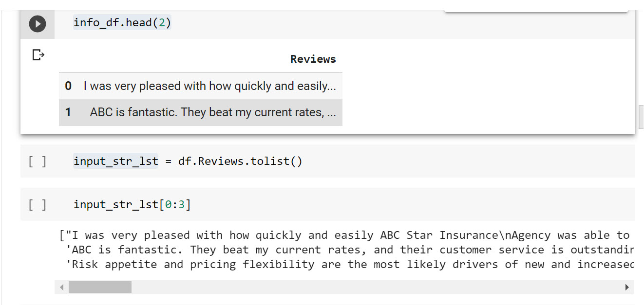
Task: Select the 'ABC is fantastic' table row
Action: click(x=201, y=112)
